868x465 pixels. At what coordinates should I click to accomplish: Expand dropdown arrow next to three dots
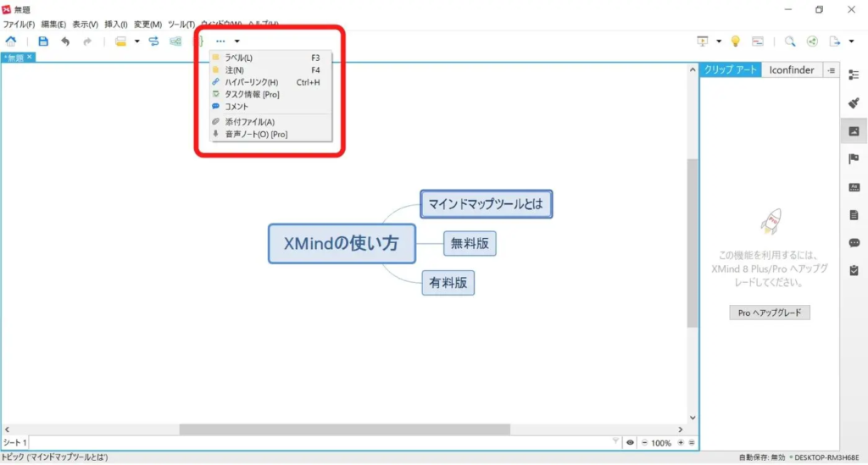pos(237,42)
